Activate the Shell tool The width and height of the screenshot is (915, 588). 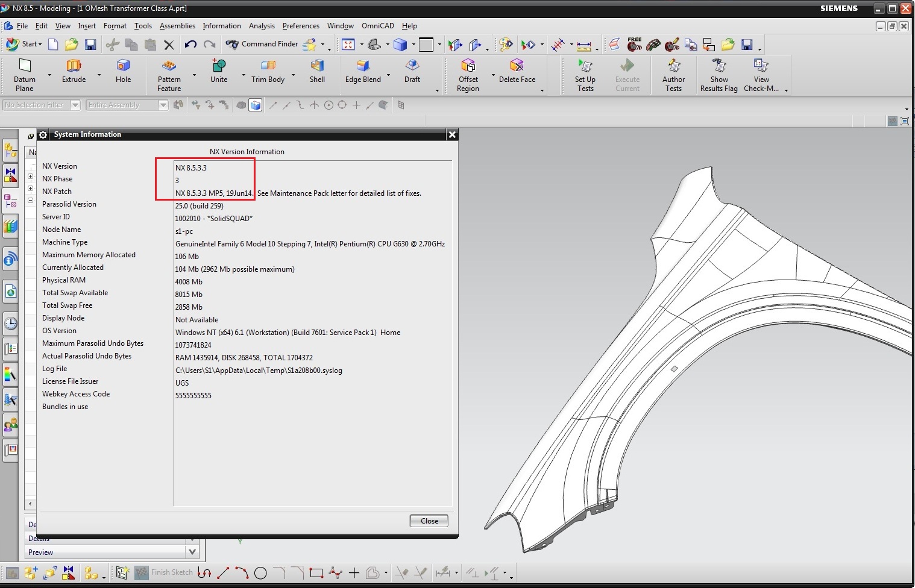click(x=317, y=70)
